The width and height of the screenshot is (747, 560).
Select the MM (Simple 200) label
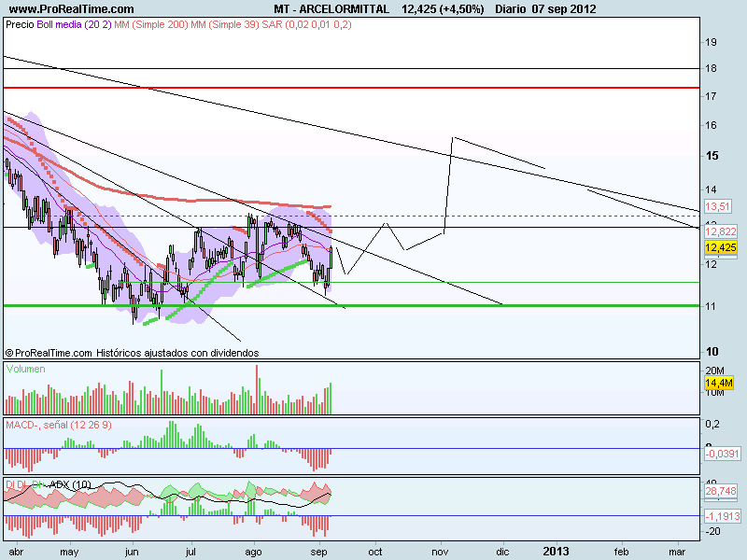point(151,24)
